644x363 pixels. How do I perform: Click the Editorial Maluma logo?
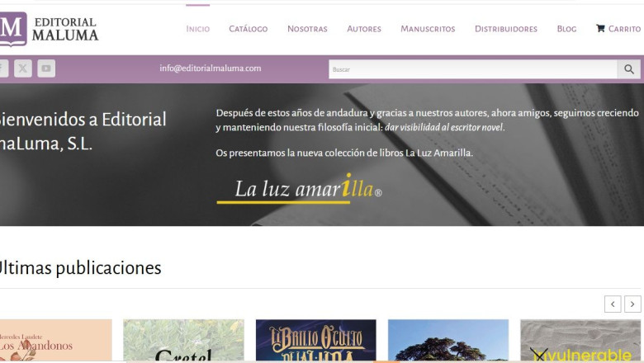coord(49,29)
